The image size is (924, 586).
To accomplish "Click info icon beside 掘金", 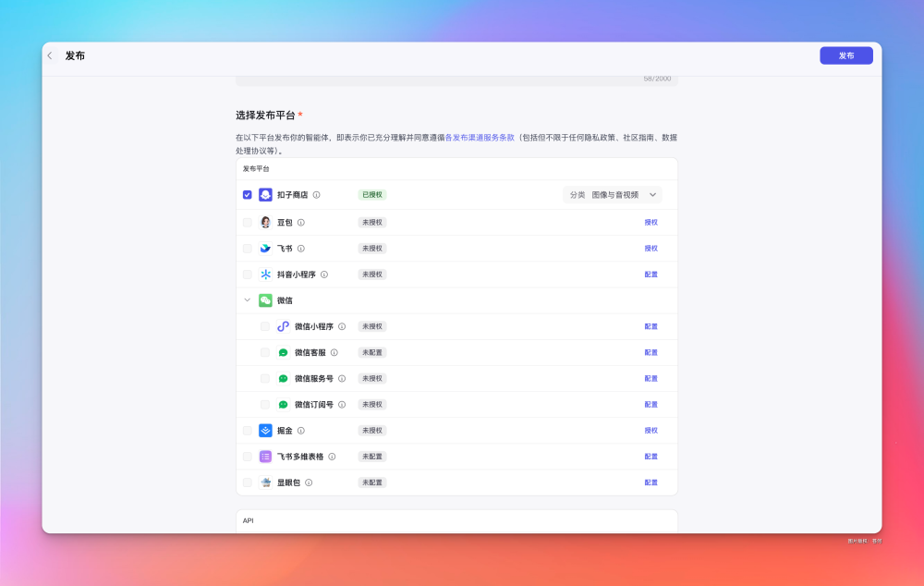I will tap(301, 431).
